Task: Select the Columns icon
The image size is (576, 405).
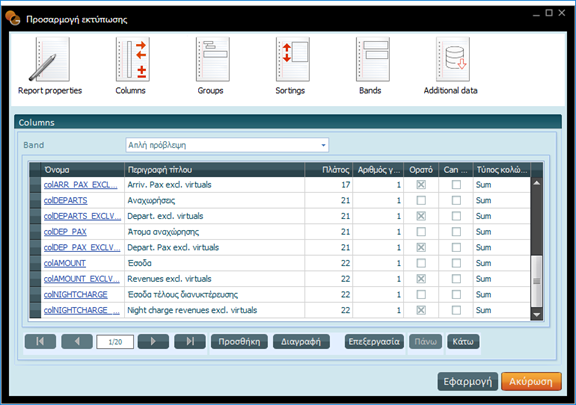Action: (132, 59)
